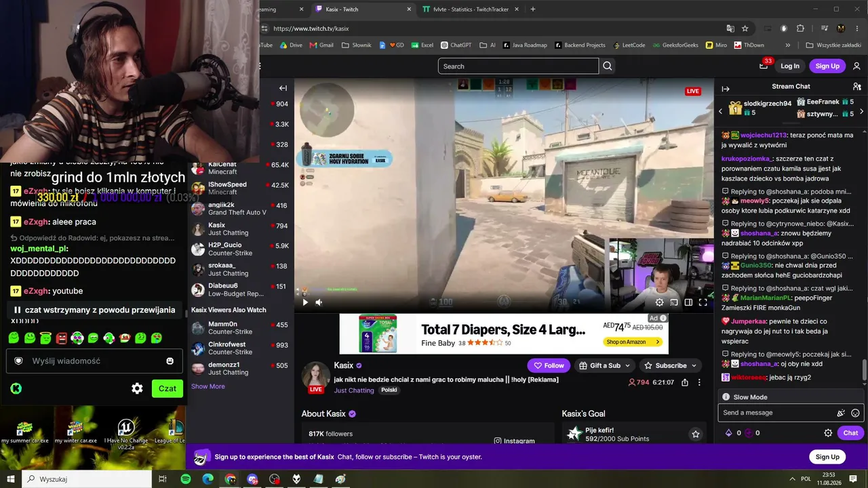Open Twitch chat settings gear
The width and height of the screenshot is (868, 488).
tap(828, 432)
